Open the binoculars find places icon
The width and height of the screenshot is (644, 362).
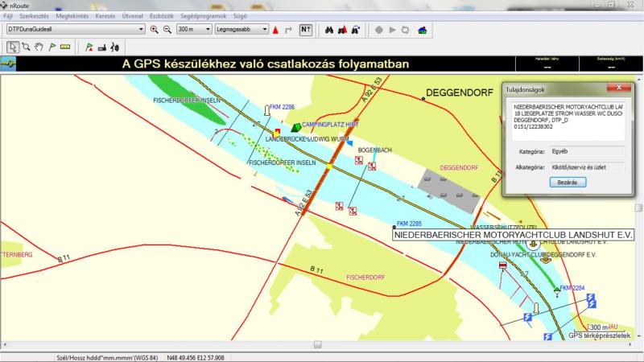coord(329,30)
